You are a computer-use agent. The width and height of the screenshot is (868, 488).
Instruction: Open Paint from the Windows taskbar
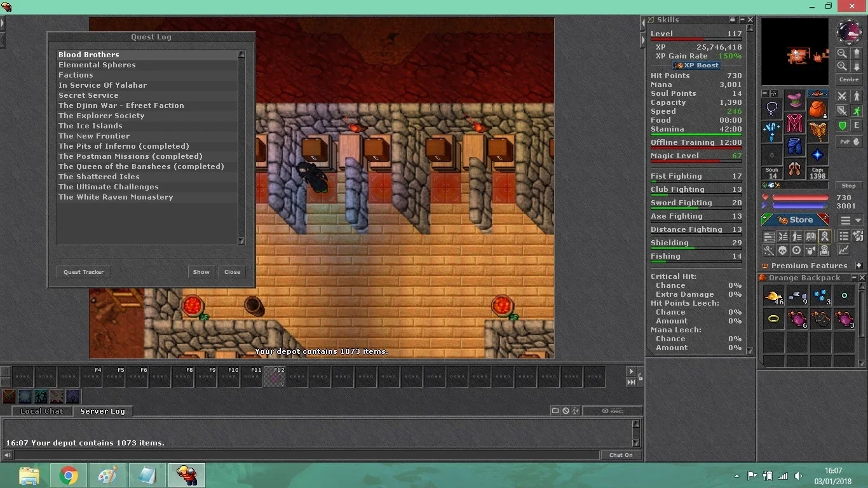108,475
